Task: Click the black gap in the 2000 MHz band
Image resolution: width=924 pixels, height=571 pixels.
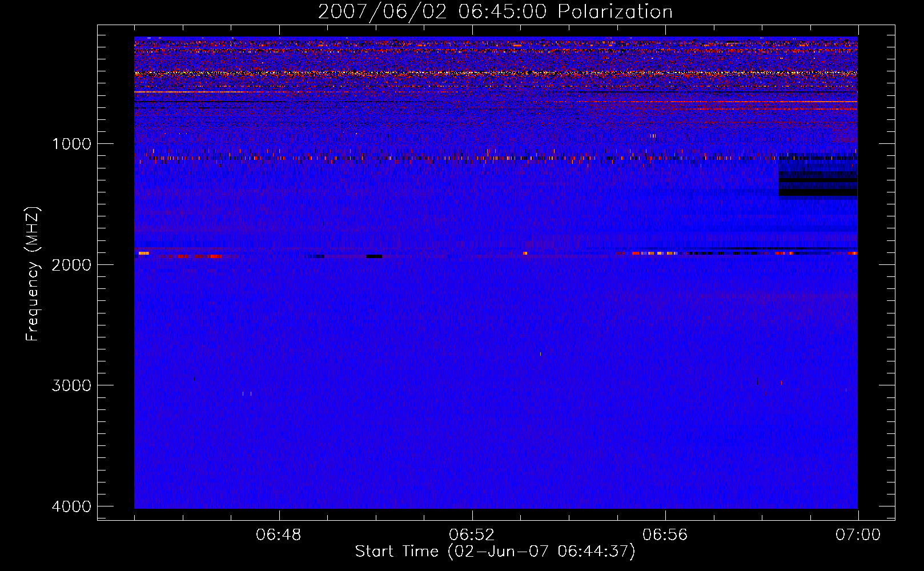Action: pos(374,256)
